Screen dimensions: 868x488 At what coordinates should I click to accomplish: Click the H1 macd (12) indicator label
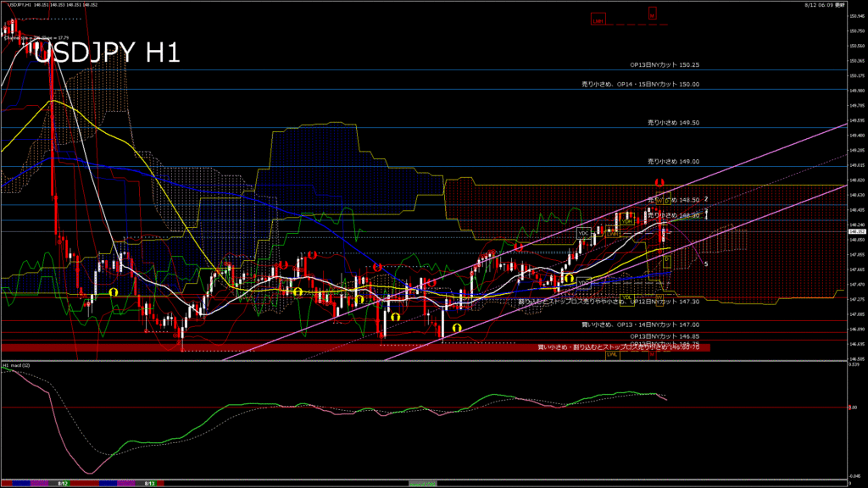[17, 365]
